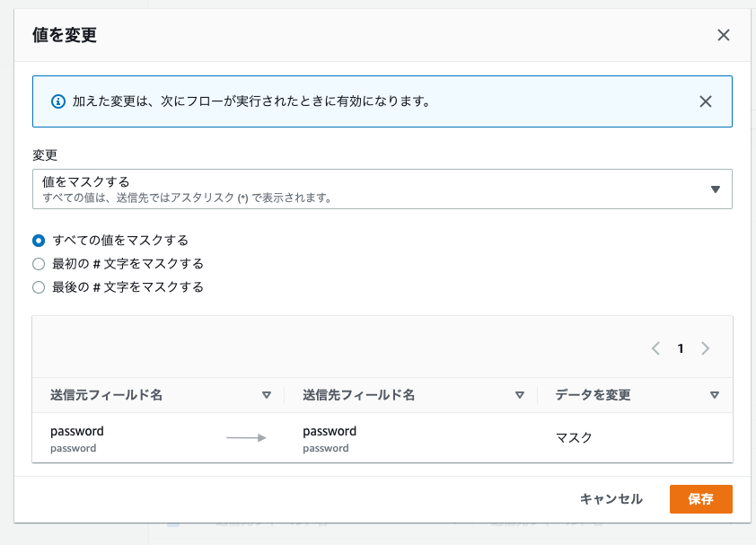Image resolution: width=756 pixels, height=545 pixels.
Task: Close the 値を変更 dialog
Action: coord(724,35)
